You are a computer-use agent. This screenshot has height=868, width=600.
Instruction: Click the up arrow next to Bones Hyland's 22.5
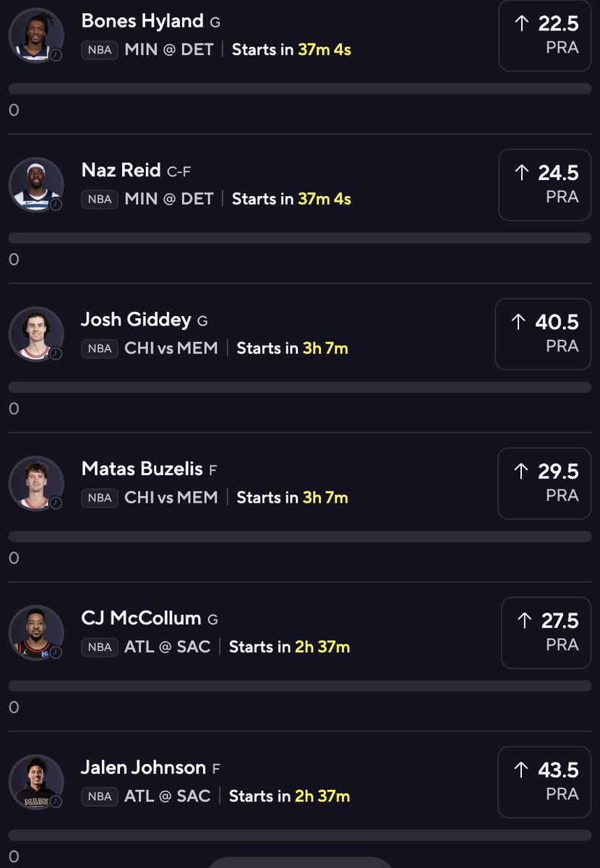coord(521,24)
